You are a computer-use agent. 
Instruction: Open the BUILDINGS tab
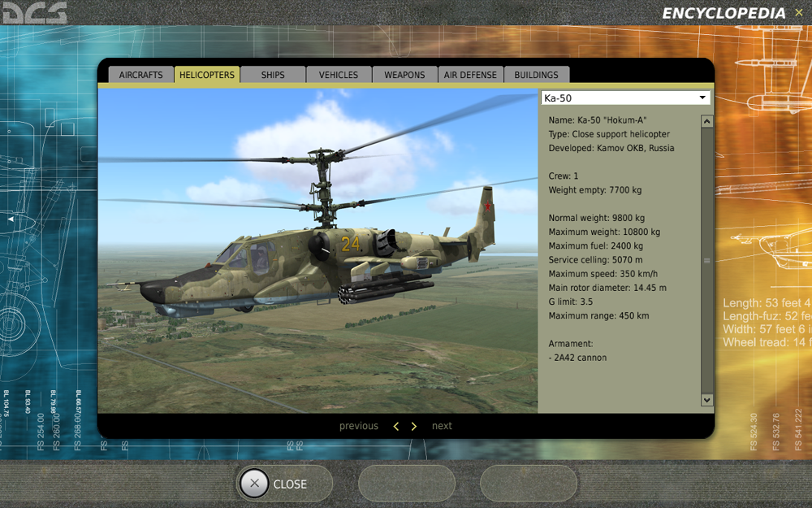[x=537, y=75]
